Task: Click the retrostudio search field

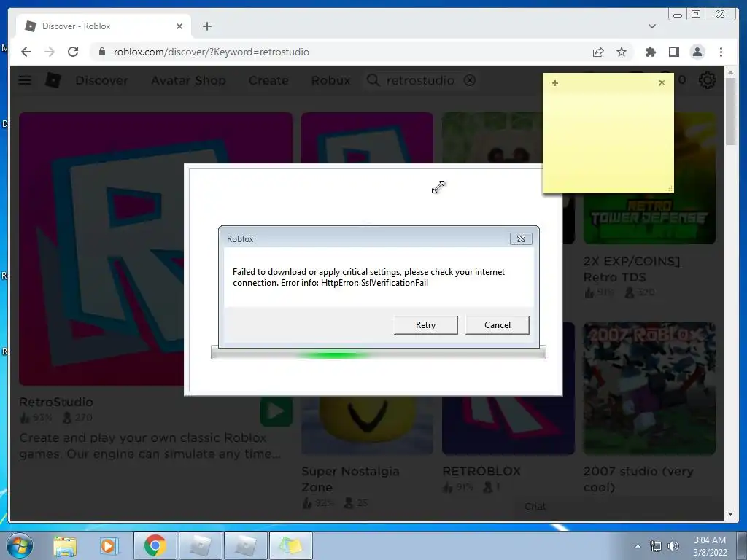Action: click(419, 80)
